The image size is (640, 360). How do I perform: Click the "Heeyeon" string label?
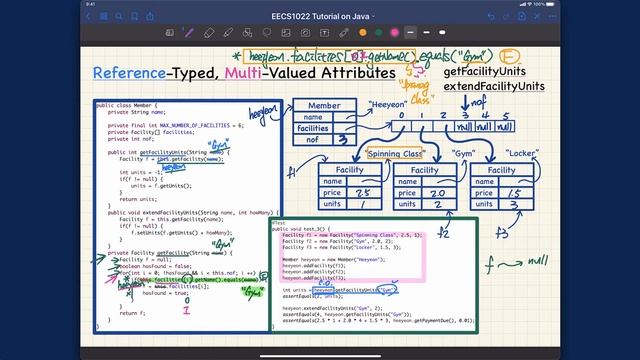click(388, 104)
